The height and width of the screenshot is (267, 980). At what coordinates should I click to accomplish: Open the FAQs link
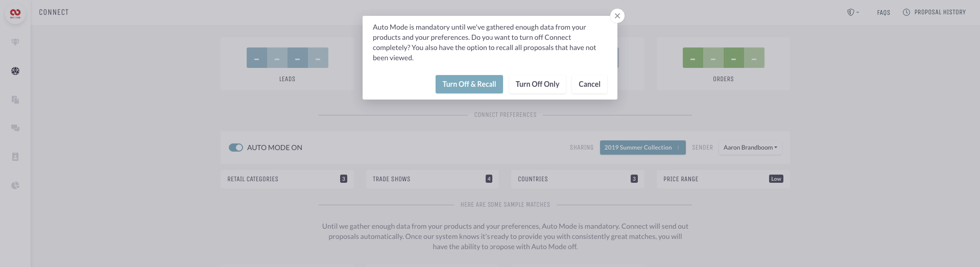[883, 12]
